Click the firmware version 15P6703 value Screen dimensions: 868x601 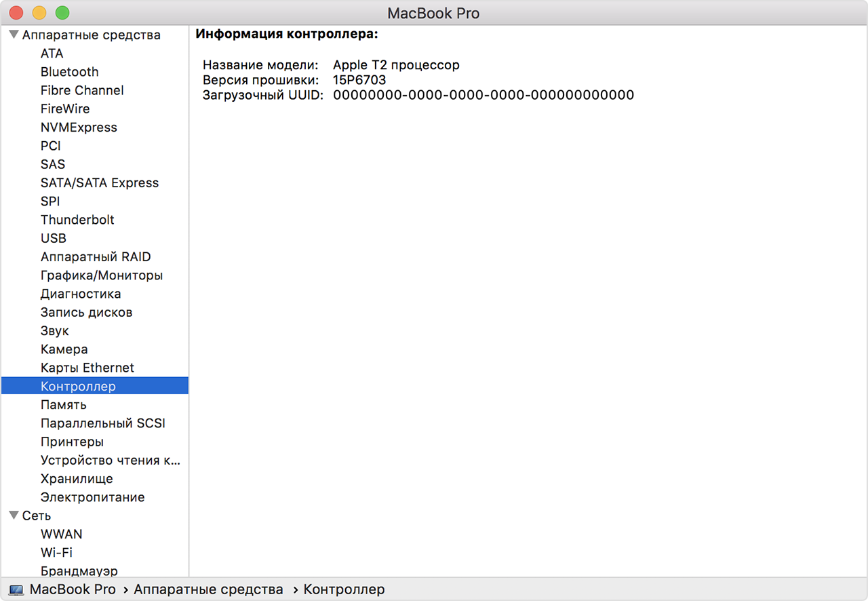tap(359, 80)
